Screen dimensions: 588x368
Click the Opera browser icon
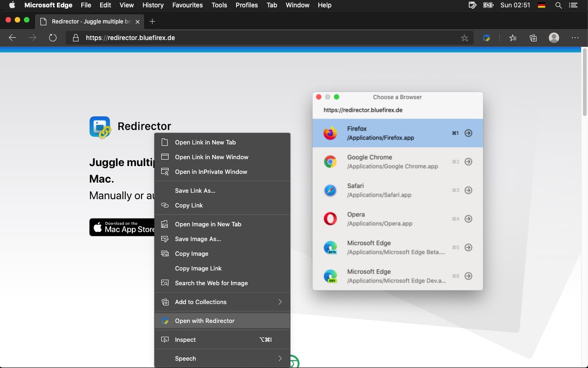(330, 219)
